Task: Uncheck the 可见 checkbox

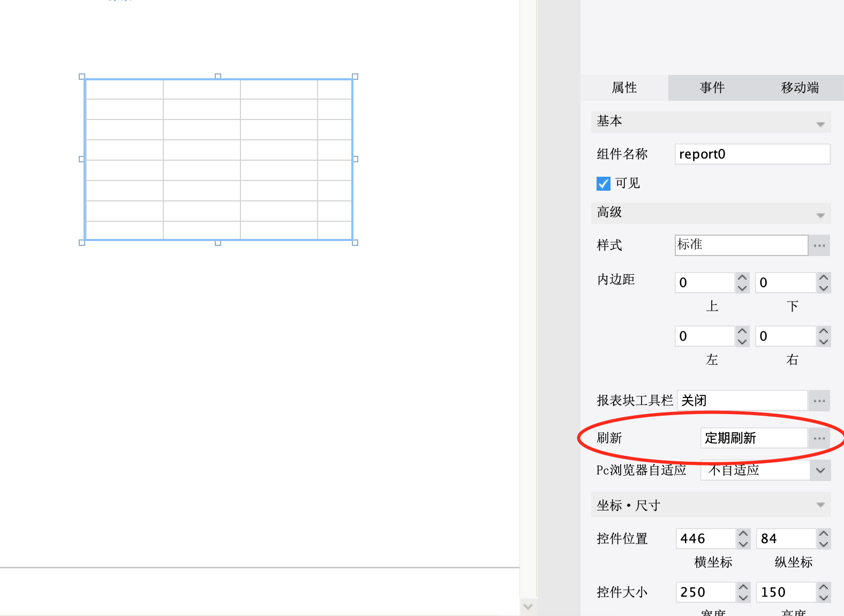Action: point(604,184)
